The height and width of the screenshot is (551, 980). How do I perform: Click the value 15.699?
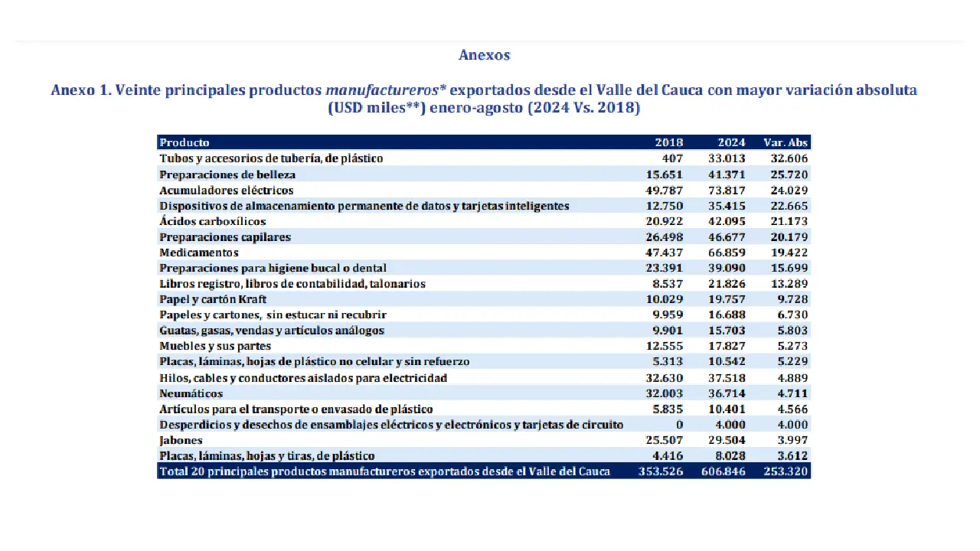[x=790, y=269]
